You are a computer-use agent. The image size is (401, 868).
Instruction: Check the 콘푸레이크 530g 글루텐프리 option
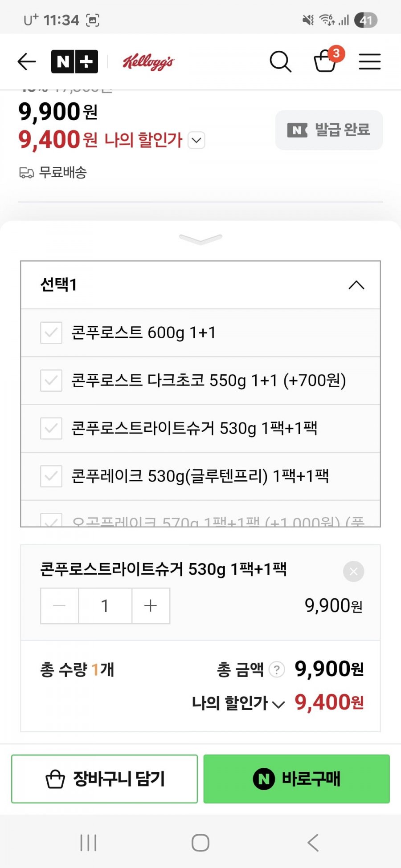point(51,476)
